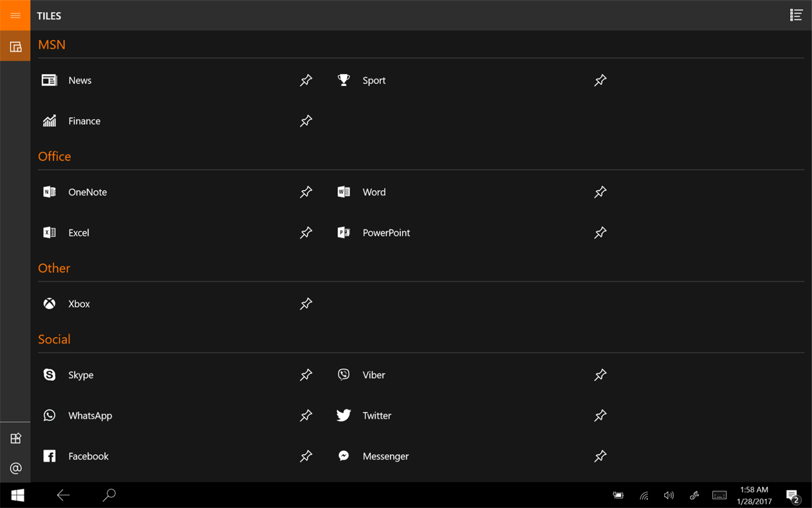Click the Xbox logo icon
The image size is (812, 508).
tap(49, 304)
